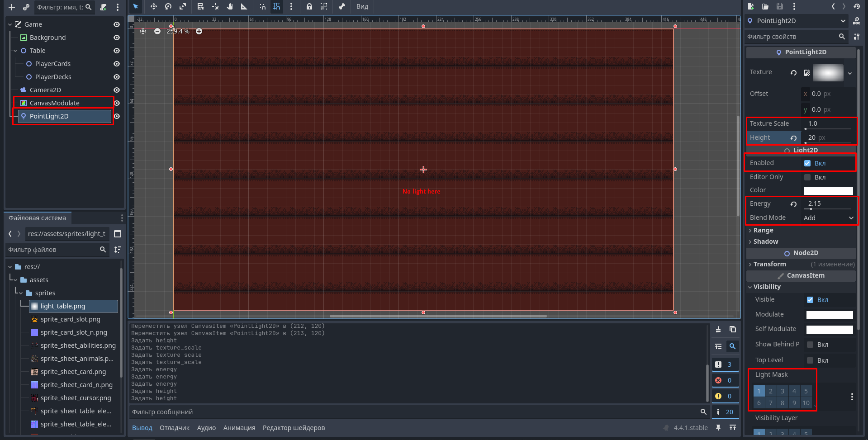Open the Редактор шейдеров tab

[x=294, y=428]
